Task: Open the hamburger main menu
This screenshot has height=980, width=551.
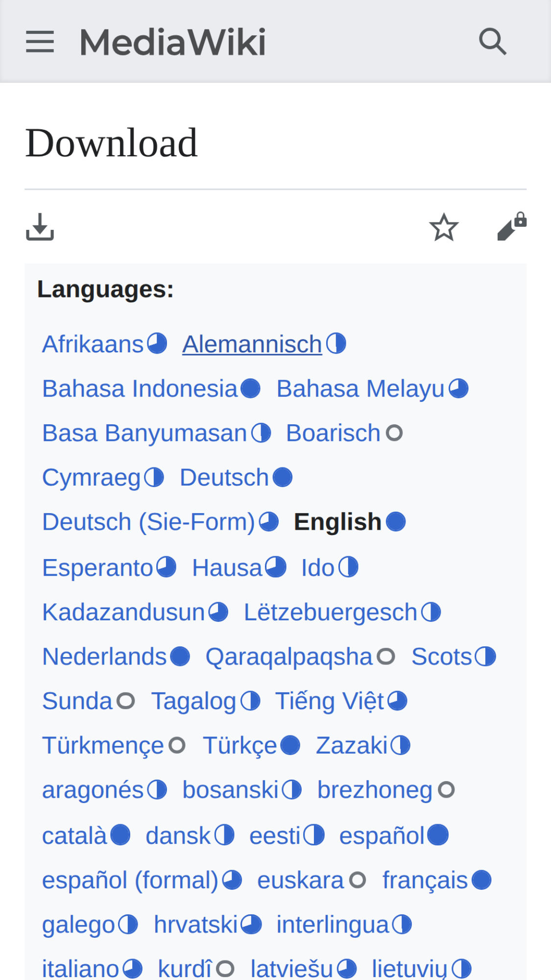Action: pyautogui.click(x=40, y=42)
